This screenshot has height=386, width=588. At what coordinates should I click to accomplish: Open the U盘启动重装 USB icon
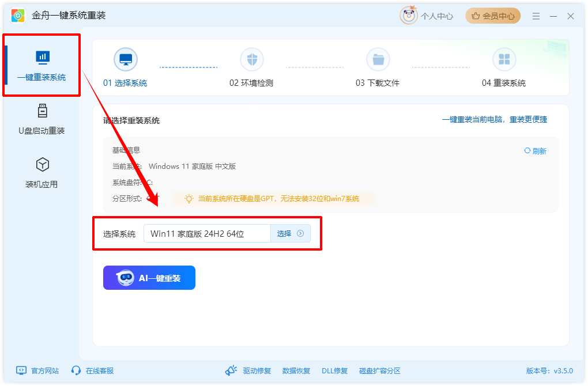(43, 111)
